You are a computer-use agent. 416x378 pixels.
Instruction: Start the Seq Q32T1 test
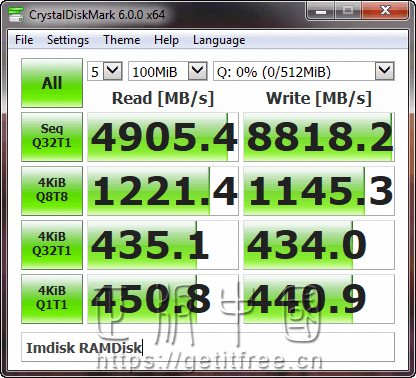pos(52,137)
